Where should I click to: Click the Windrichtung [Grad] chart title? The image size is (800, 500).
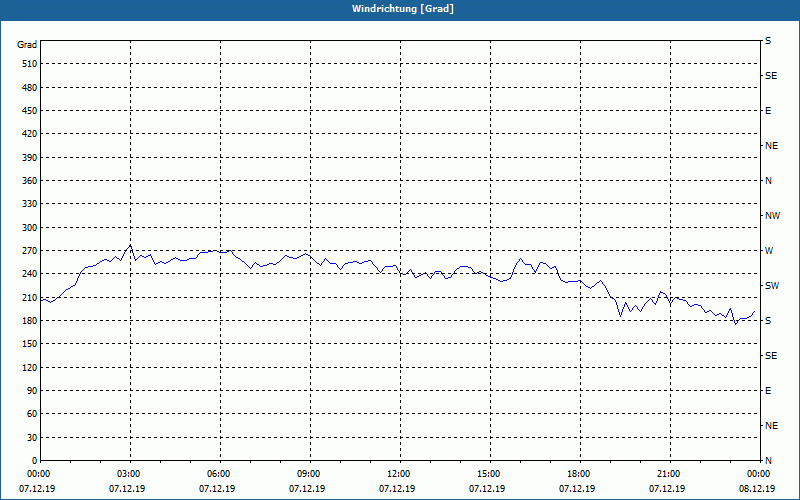(x=403, y=9)
